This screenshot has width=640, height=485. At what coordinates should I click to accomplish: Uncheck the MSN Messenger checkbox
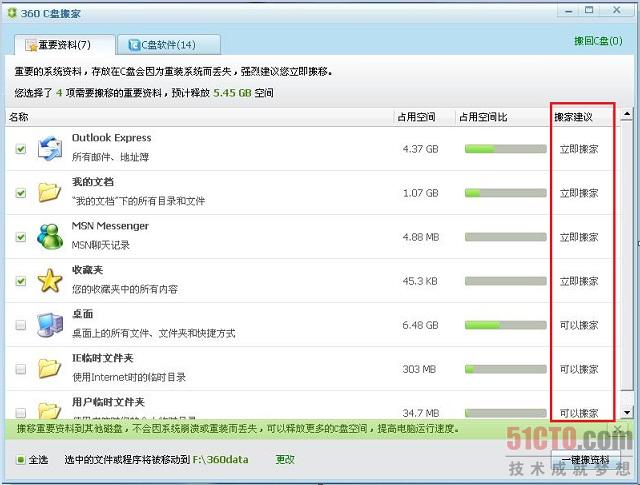(x=20, y=237)
